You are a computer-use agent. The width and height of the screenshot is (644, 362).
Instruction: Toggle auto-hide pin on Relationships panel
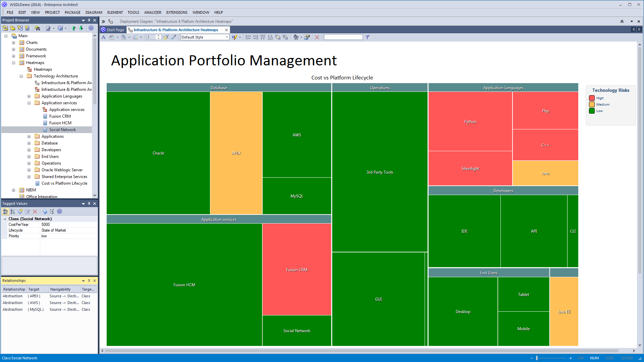click(89, 281)
